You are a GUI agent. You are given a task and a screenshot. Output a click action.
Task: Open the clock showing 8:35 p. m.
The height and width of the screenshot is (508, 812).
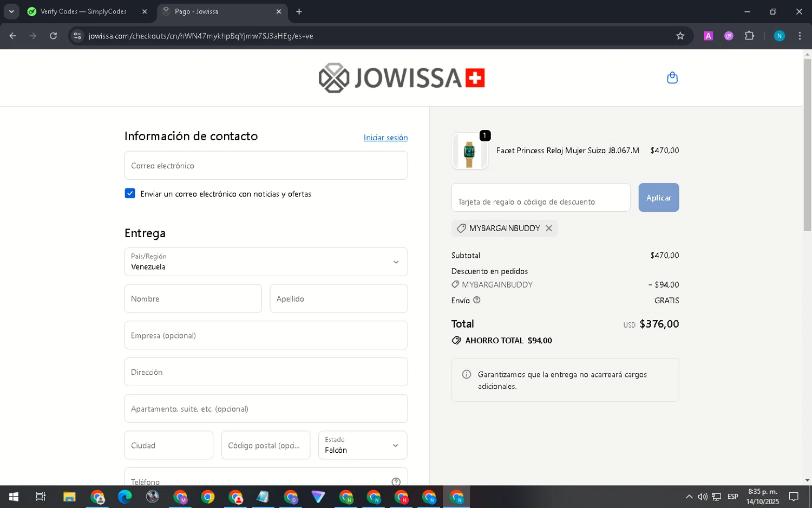762,497
